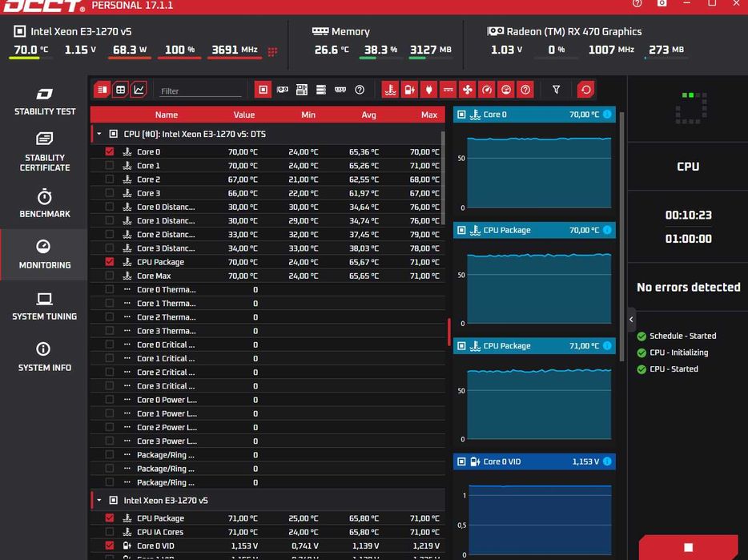The width and height of the screenshot is (748, 560).
Task: Sort by the Name column header
Action: point(166,115)
